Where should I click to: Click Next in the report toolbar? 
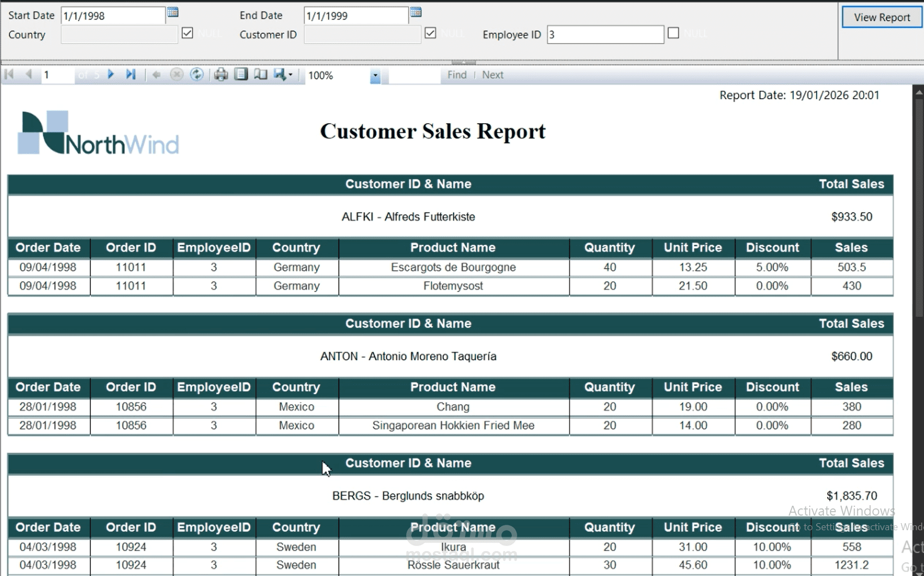(x=493, y=75)
